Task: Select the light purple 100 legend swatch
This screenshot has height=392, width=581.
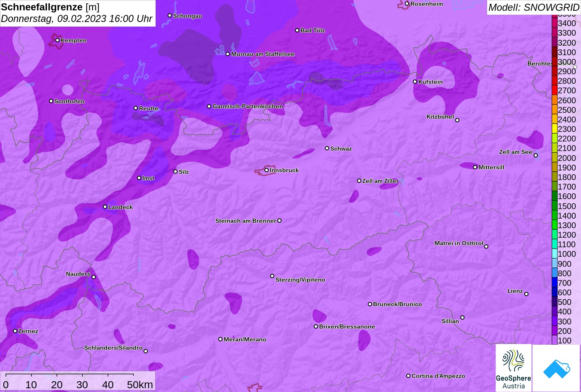Action: [x=554, y=341]
